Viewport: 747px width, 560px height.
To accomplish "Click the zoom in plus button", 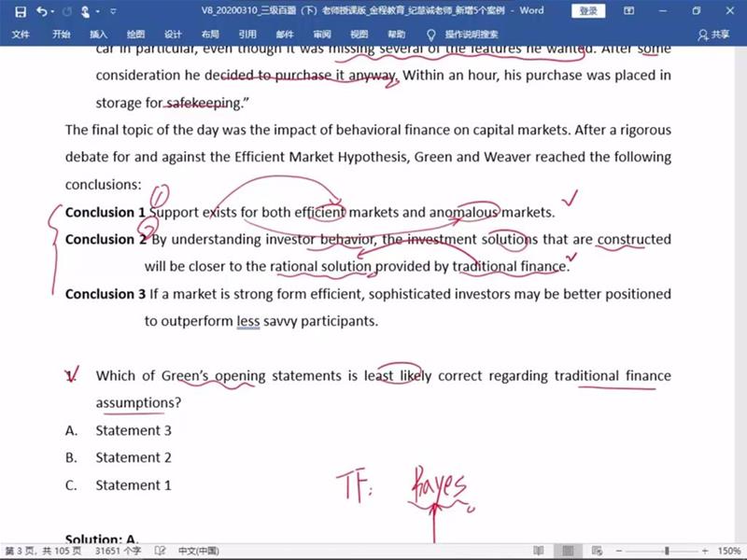I will click(x=705, y=551).
